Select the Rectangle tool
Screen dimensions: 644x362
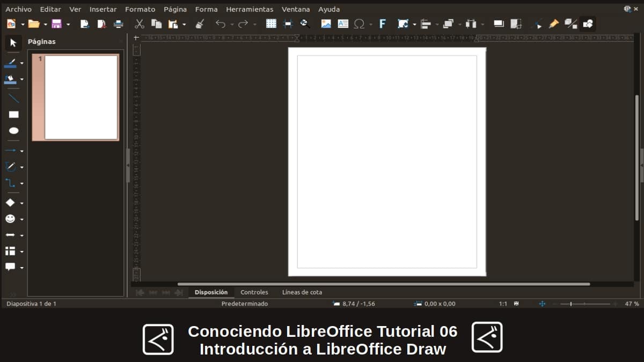[14, 114]
